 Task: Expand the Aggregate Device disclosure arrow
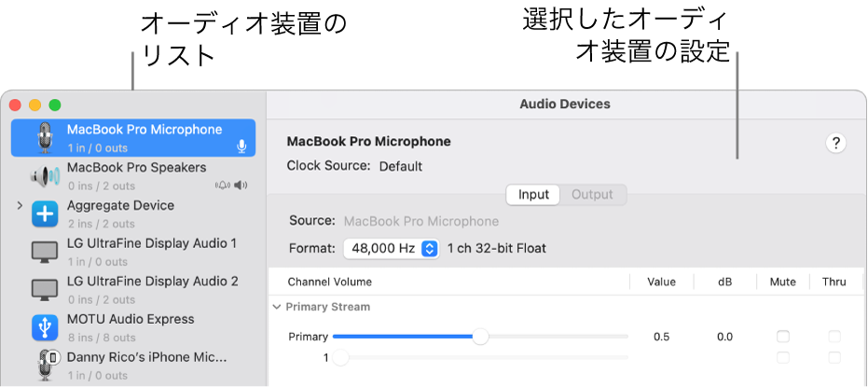(20, 205)
